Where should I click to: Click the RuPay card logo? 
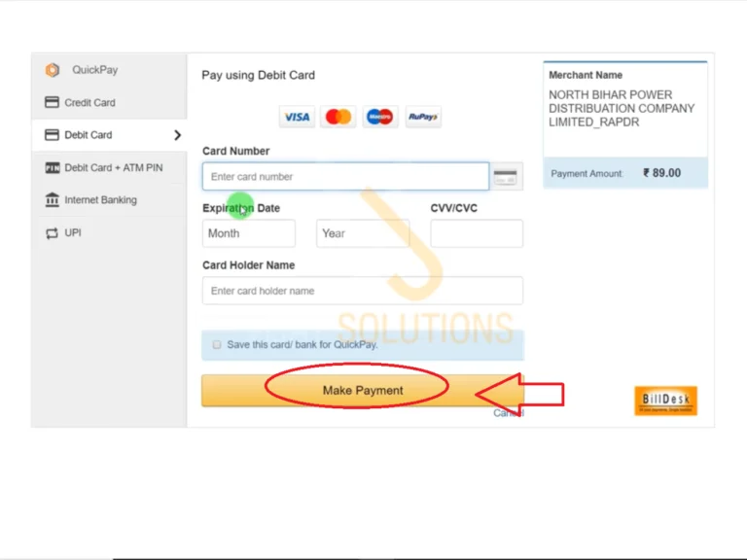pyautogui.click(x=423, y=117)
